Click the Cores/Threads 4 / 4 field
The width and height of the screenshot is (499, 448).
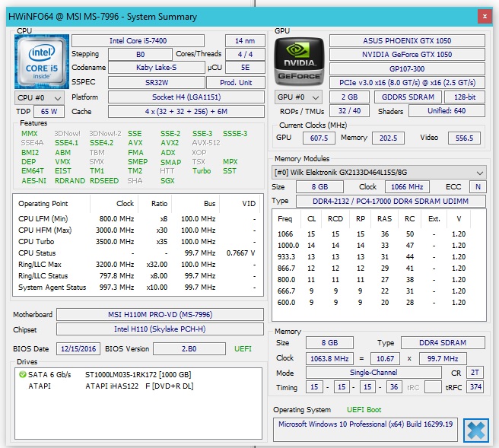(245, 55)
